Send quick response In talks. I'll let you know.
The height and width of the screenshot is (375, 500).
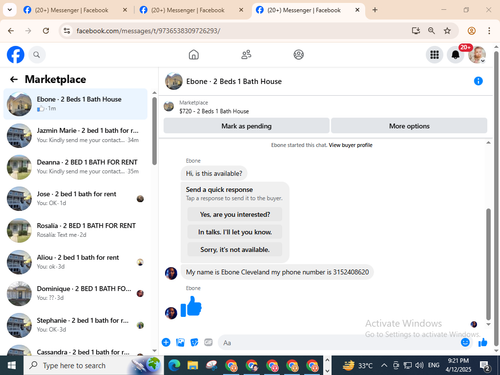click(x=235, y=232)
